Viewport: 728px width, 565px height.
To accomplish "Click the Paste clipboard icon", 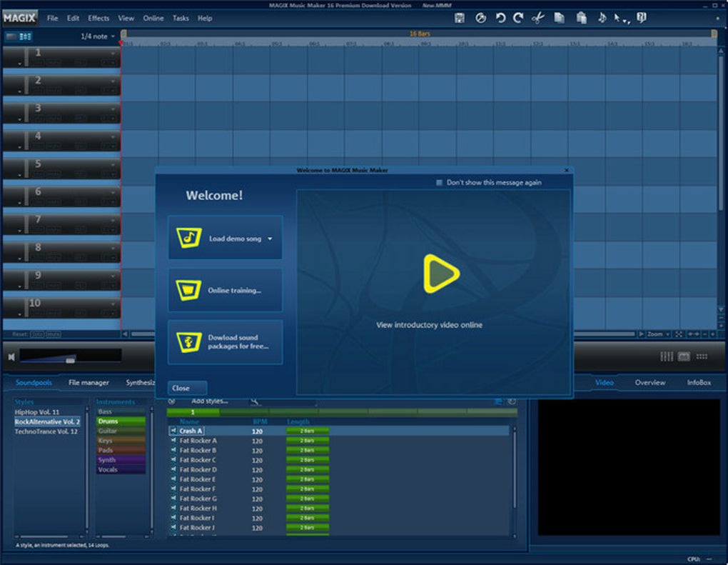I will pyautogui.click(x=581, y=18).
